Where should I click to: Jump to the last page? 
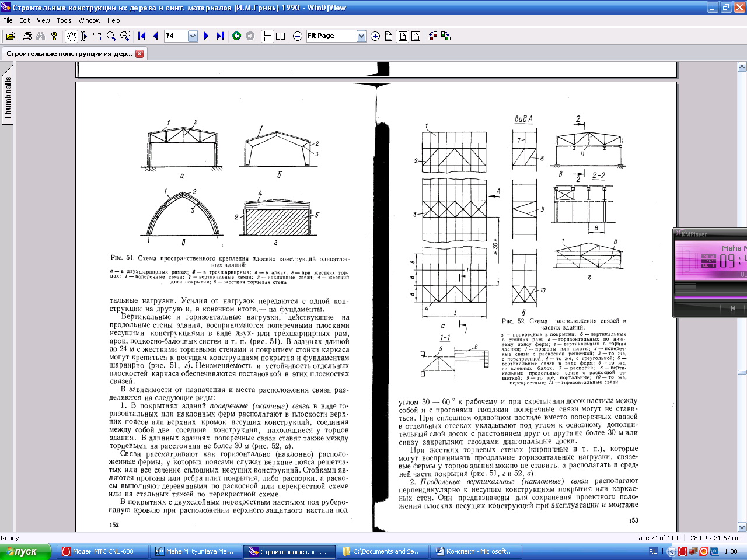point(220,36)
